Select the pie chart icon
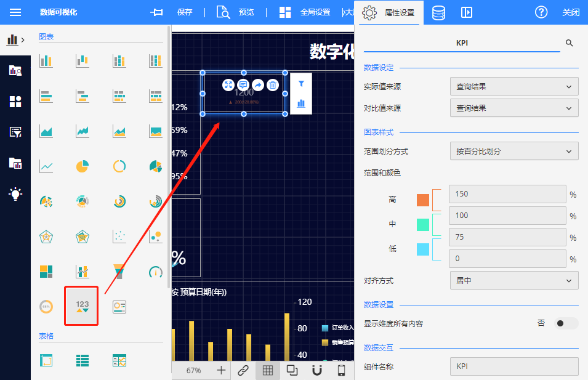 click(82, 166)
